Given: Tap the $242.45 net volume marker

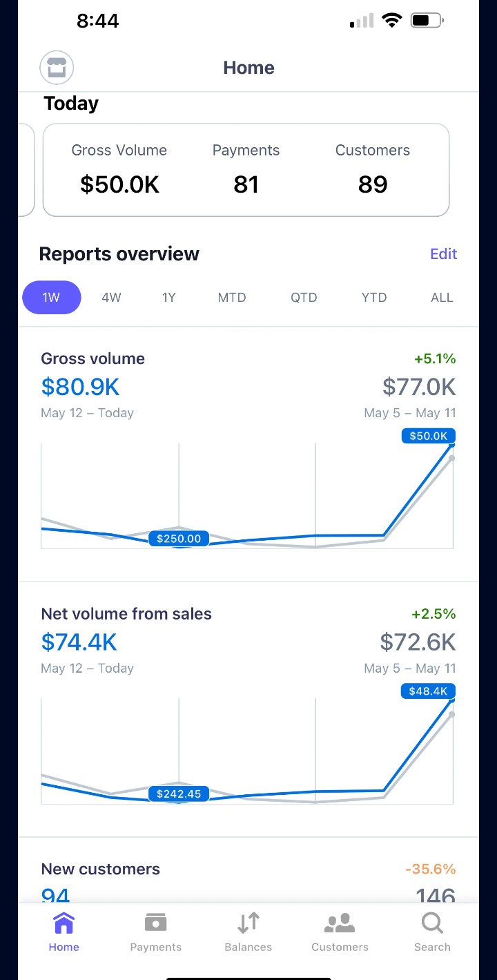Looking at the screenshot, I should [179, 794].
